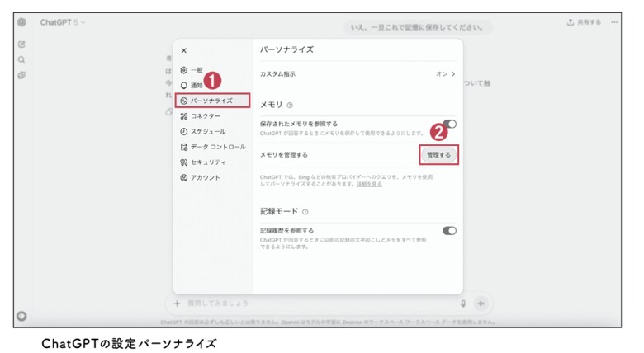Click the 共有する share button
The image size is (644, 353).
coord(584,22)
